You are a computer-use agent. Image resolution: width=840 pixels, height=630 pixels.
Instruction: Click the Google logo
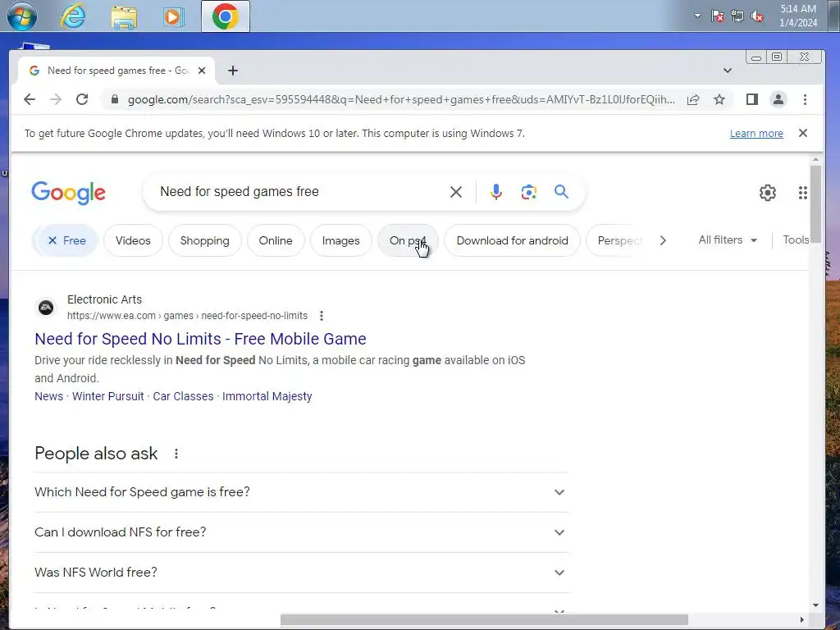coord(69,192)
